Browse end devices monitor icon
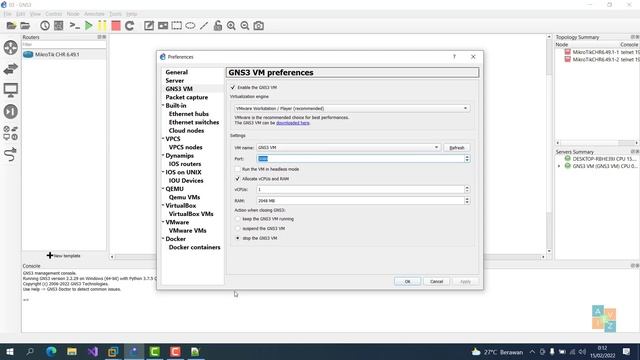The image size is (640, 360). [x=11, y=90]
